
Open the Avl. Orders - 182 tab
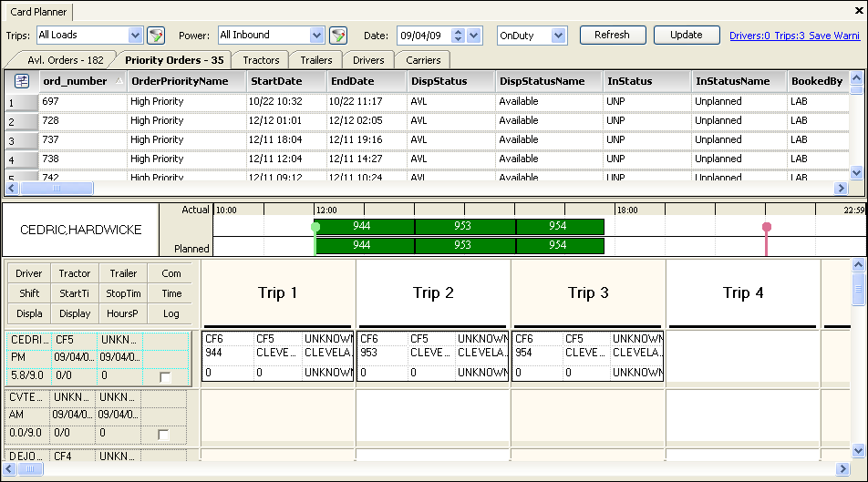[65, 60]
